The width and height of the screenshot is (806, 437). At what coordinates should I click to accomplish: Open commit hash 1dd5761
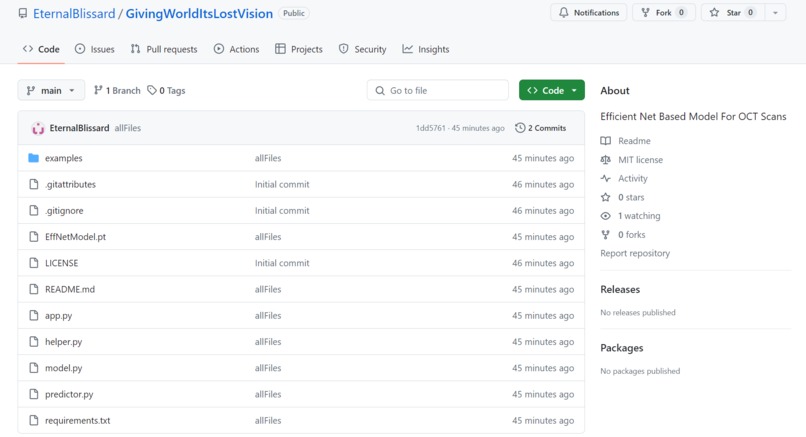pos(430,128)
